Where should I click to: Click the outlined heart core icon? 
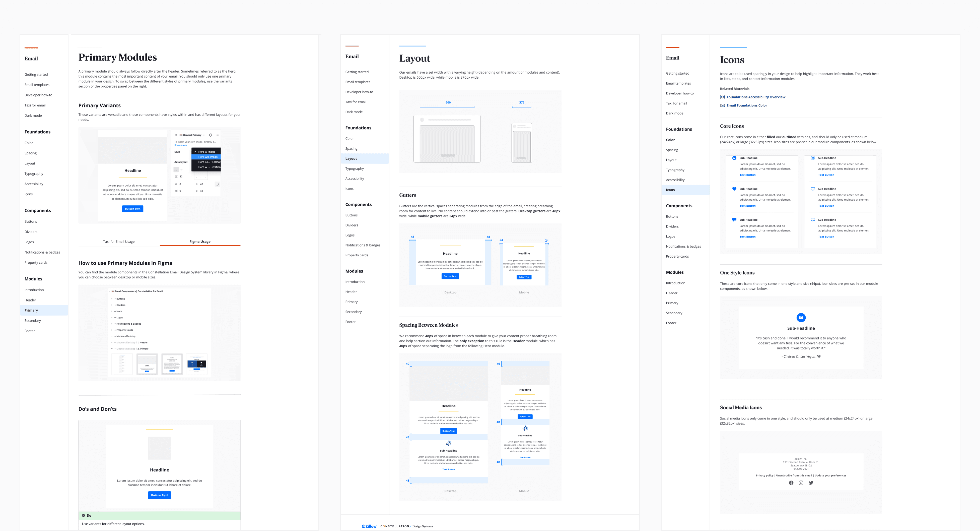[813, 189]
